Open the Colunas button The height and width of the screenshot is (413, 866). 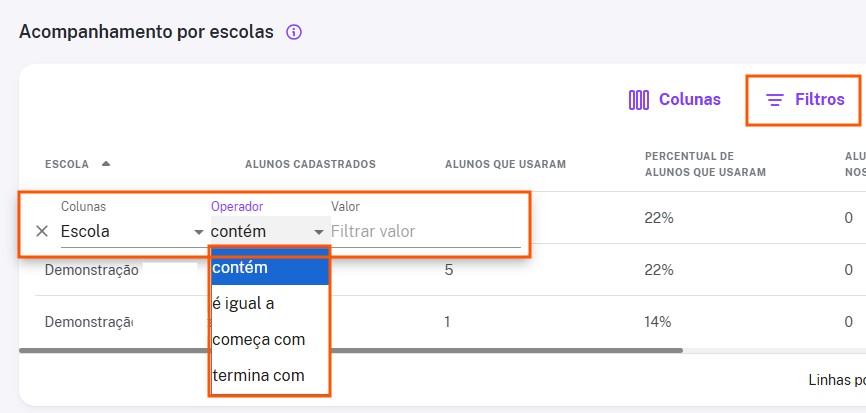point(675,100)
